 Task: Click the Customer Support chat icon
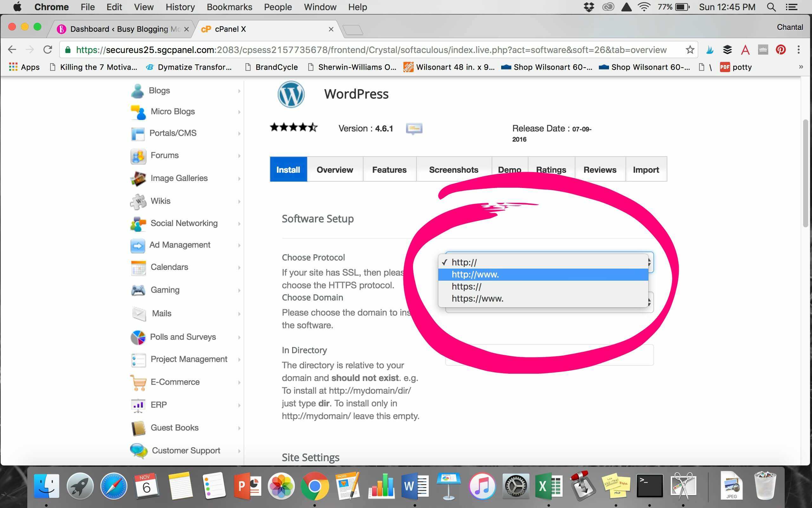coord(138,451)
